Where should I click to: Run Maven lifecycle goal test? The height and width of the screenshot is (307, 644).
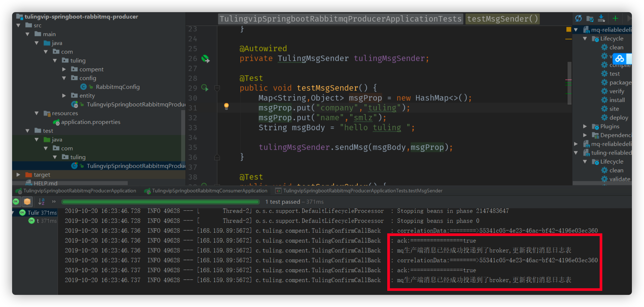(x=614, y=74)
